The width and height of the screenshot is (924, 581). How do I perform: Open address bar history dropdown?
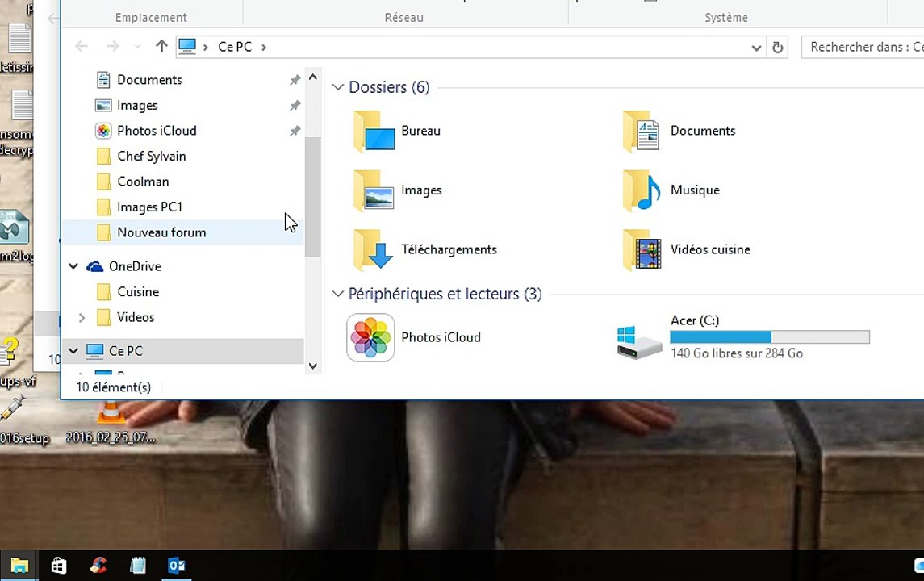pyautogui.click(x=756, y=48)
